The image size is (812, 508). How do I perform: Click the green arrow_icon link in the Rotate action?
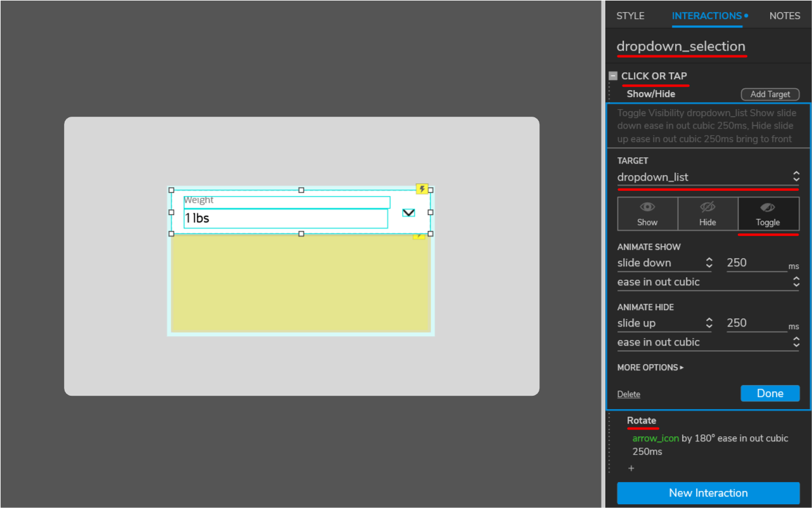point(655,438)
